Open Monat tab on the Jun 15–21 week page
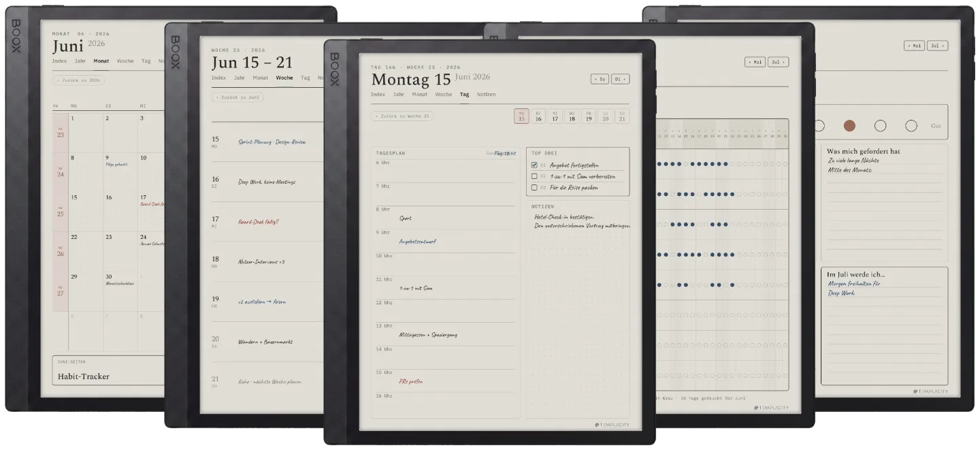Image resolution: width=980 pixels, height=450 pixels. 261,78
